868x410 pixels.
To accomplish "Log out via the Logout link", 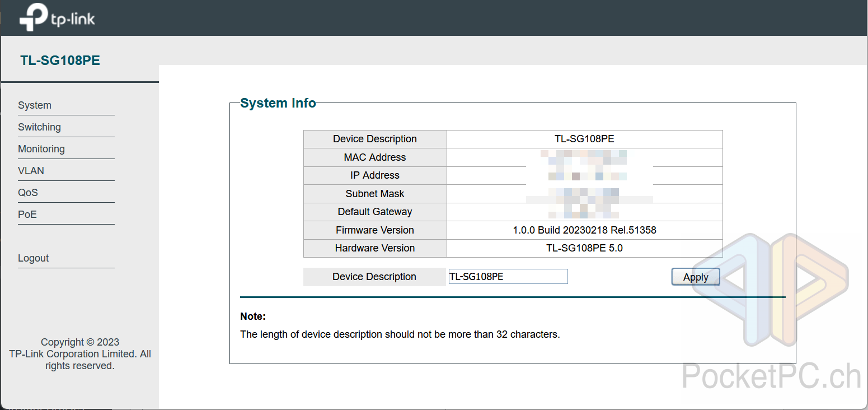I will pyautogui.click(x=34, y=258).
